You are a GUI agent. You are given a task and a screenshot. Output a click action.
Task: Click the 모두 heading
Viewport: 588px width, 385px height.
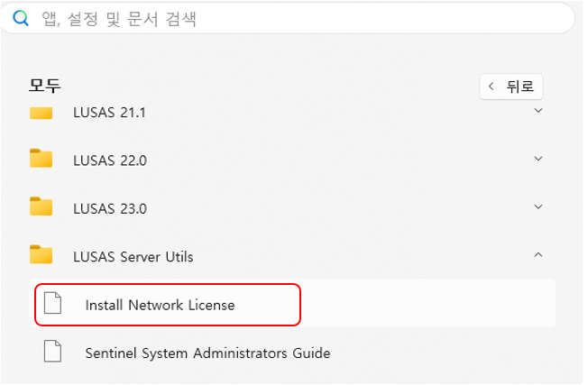[x=44, y=87]
